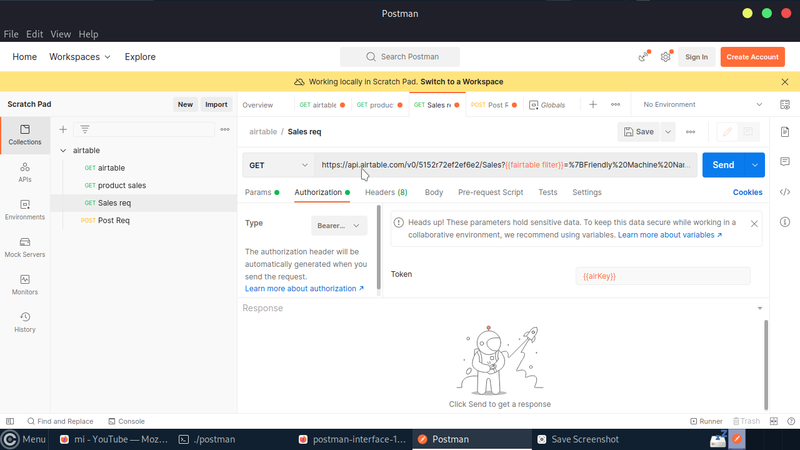Switch to the Body tab

pyautogui.click(x=434, y=192)
